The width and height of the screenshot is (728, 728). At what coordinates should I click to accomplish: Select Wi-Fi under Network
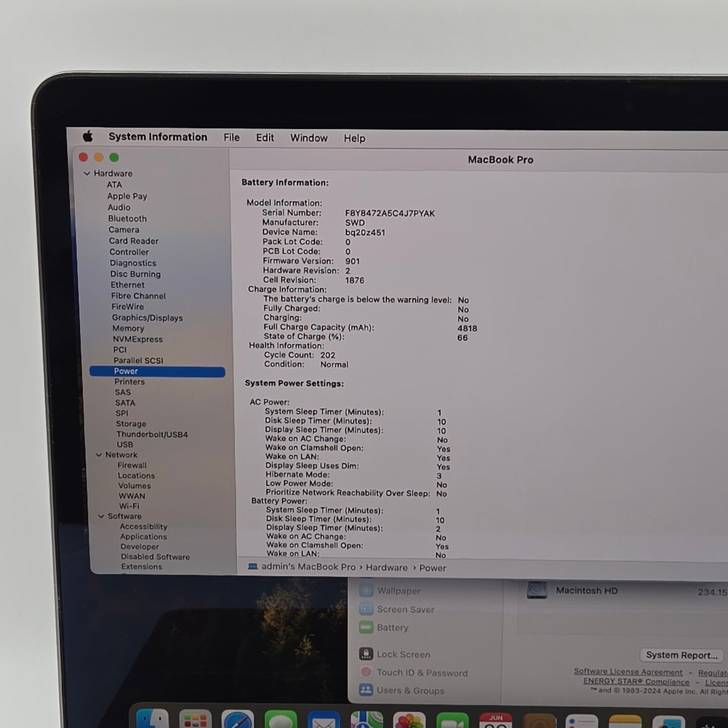point(129,506)
